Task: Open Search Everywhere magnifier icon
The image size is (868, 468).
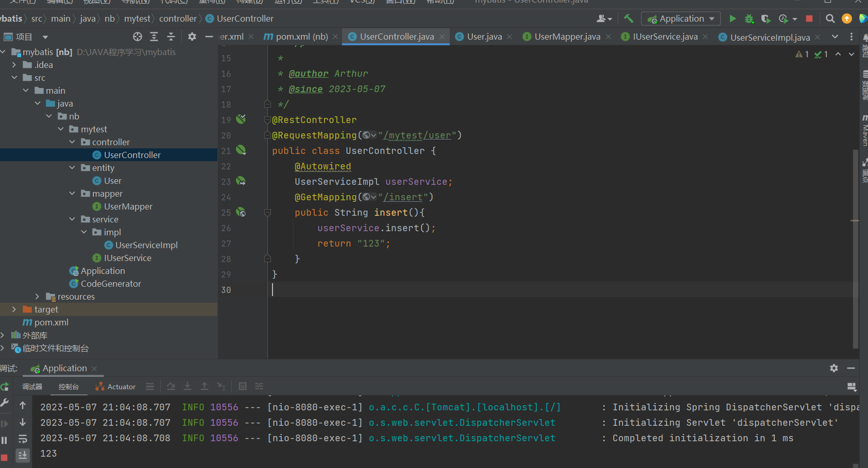Action: pos(830,19)
